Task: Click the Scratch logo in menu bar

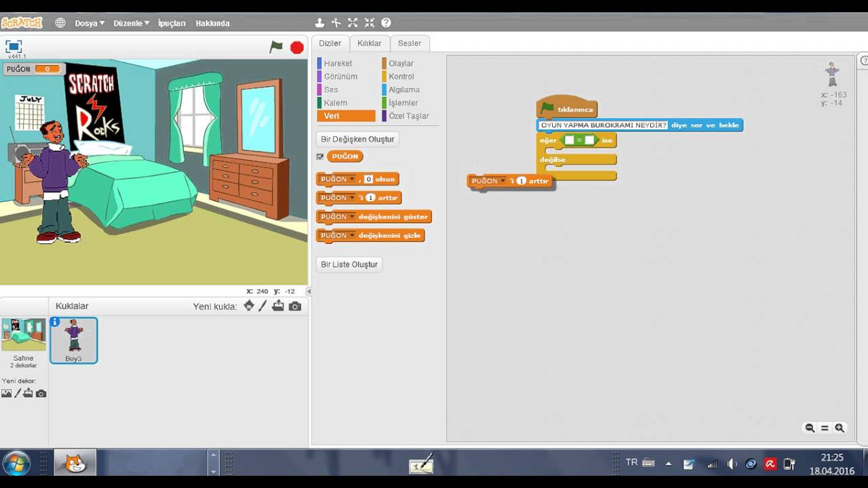Action: tap(22, 22)
